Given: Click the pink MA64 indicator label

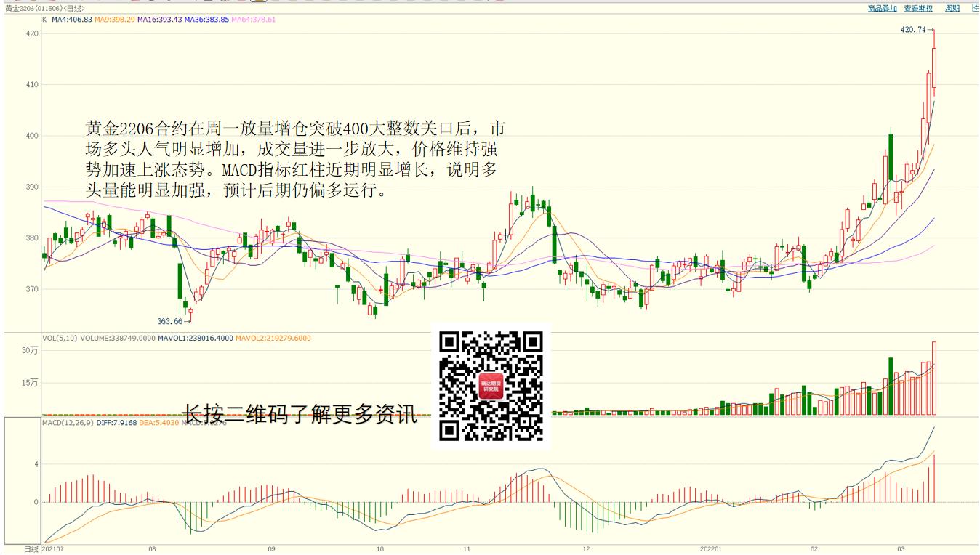Looking at the screenshot, I should coord(254,20).
